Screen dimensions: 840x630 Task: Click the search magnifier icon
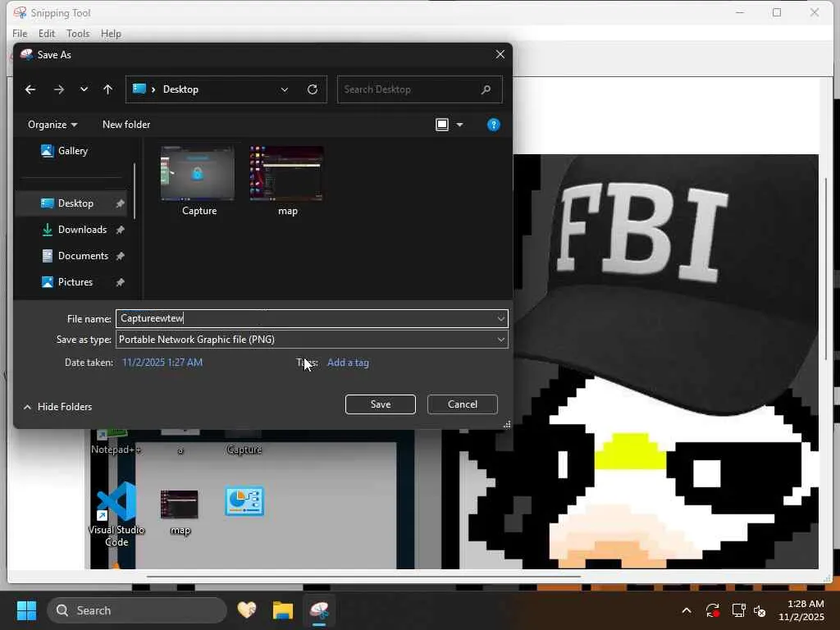point(486,89)
